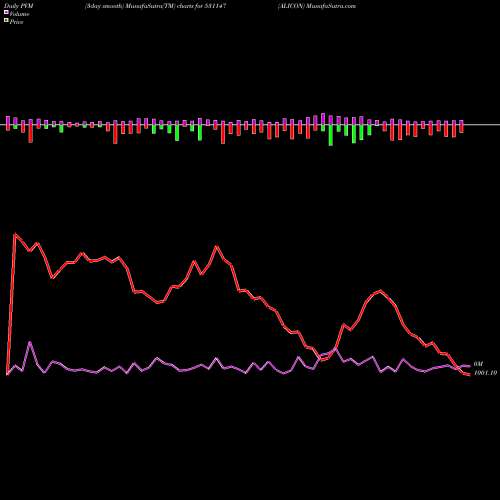Click the '(ALICON) MunafaSutra.com' label
The image size is (500, 500).
317,6
